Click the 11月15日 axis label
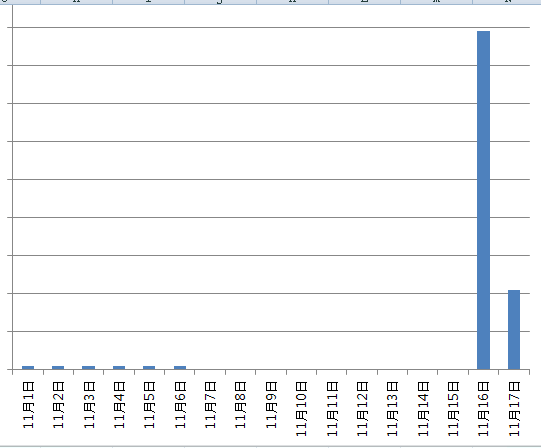The width and height of the screenshot is (541, 448). tap(453, 409)
